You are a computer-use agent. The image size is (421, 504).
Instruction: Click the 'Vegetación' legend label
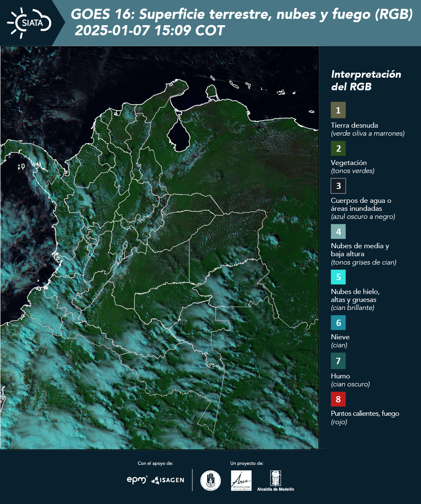pos(349,163)
